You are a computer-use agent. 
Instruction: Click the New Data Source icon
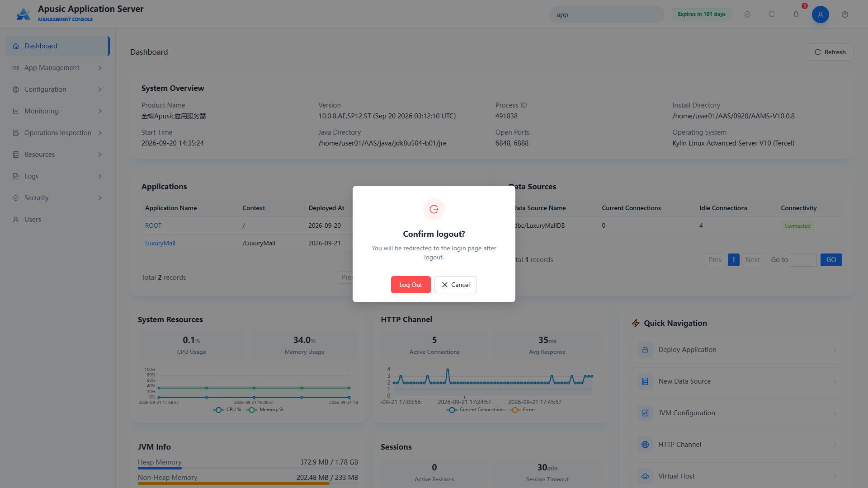click(x=645, y=381)
